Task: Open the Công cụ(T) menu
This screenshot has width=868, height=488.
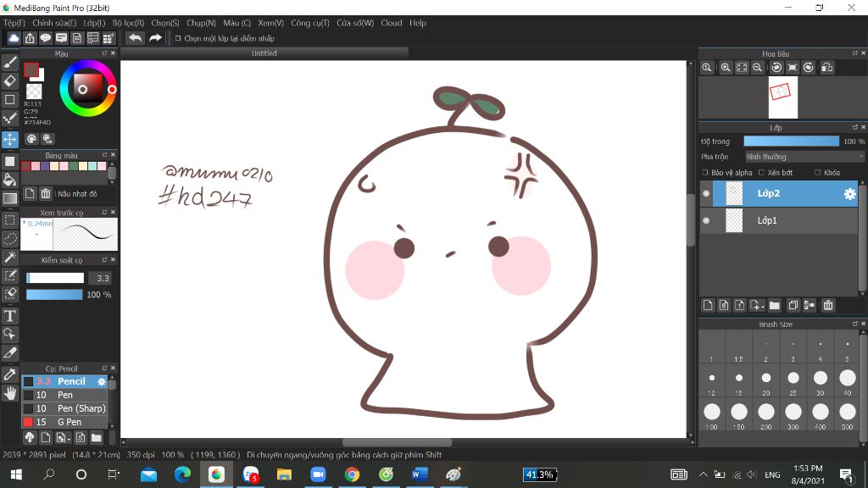Action: coord(310,23)
